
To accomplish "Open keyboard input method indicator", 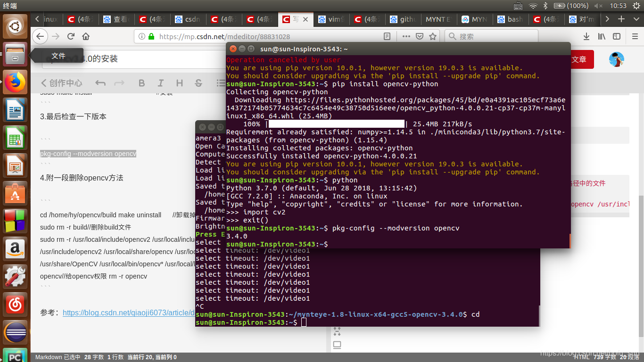I will pyautogui.click(x=518, y=6).
